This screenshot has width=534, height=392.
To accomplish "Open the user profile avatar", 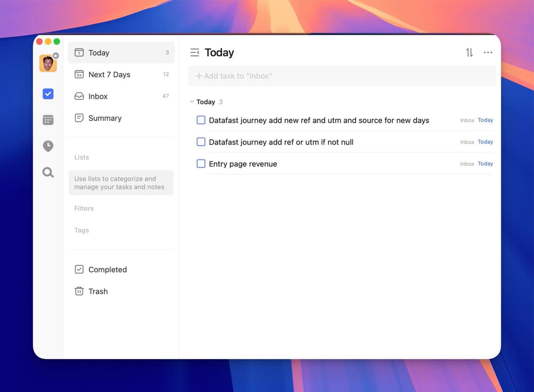I will click(x=48, y=63).
